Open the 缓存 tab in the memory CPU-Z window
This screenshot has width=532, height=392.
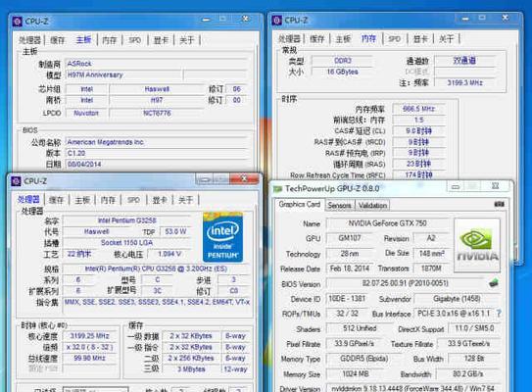tap(316, 38)
